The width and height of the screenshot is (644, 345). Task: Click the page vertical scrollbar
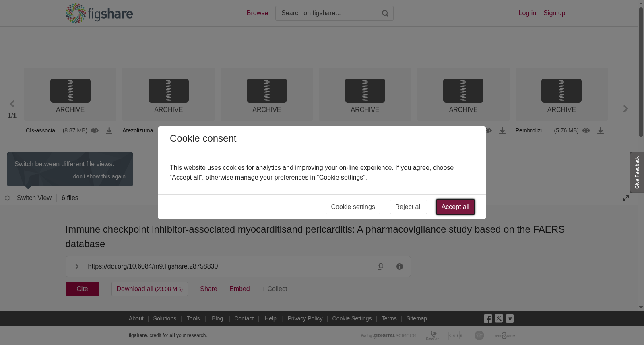641,72
